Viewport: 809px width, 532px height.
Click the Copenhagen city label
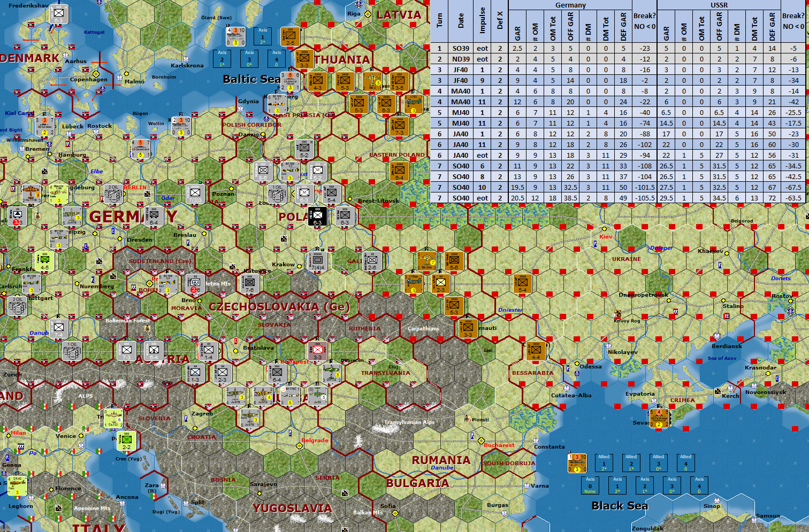coord(89,79)
